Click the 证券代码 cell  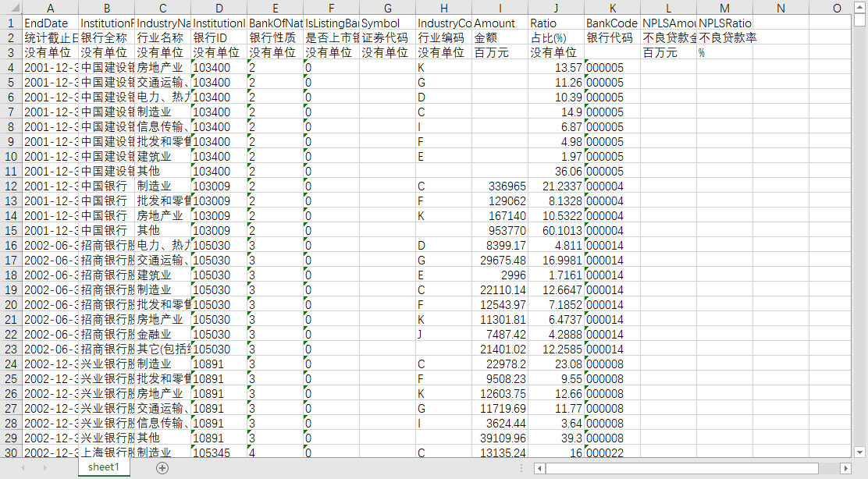click(387, 38)
